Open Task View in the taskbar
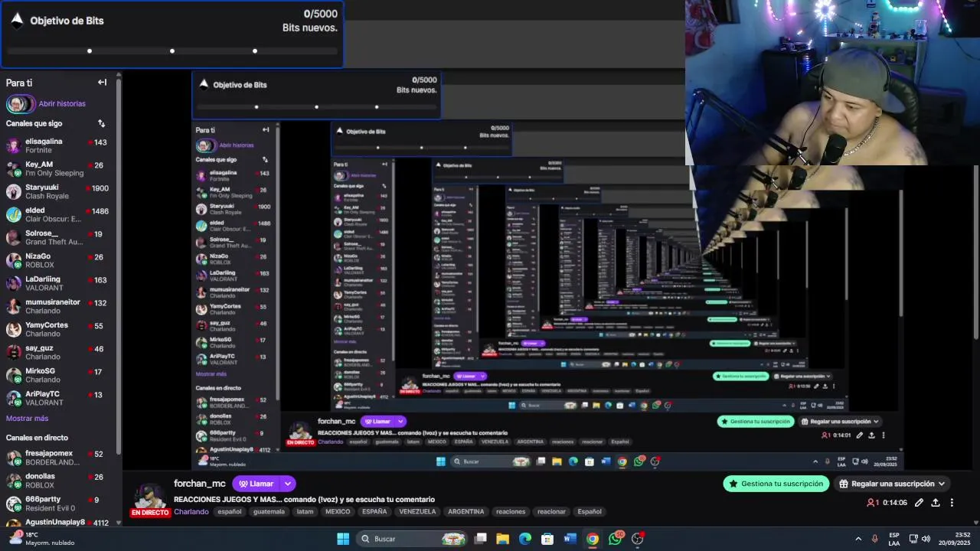 pos(481,539)
